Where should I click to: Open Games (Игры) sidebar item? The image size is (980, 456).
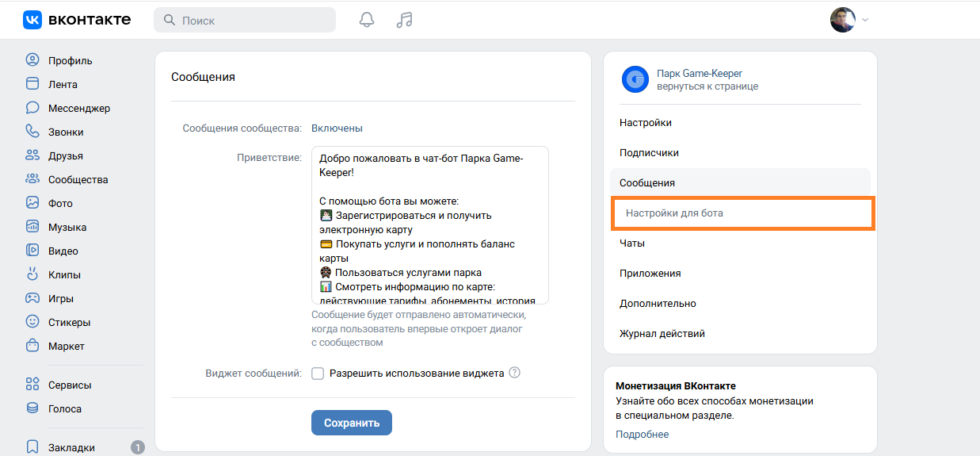pyautogui.click(x=60, y=298)
